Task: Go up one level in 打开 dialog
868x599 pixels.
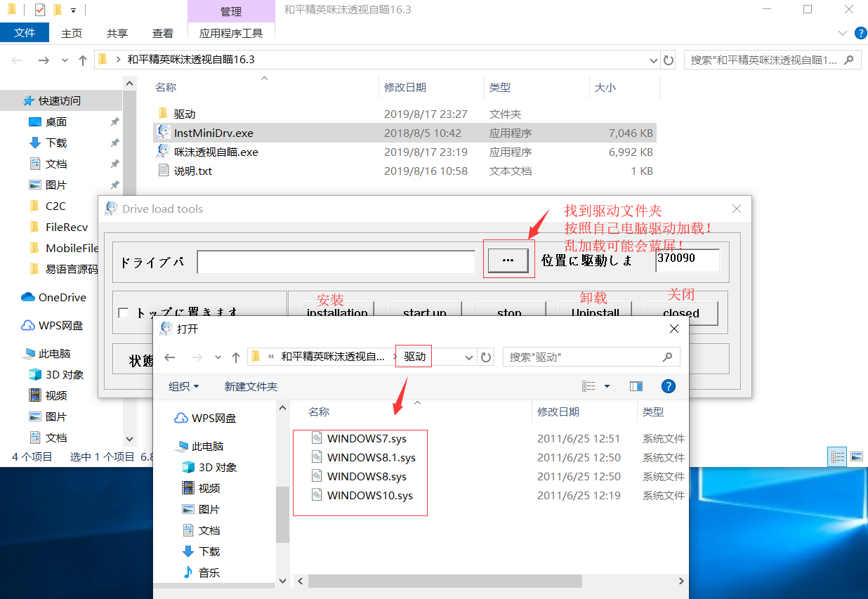Action: tap(236, 357)
